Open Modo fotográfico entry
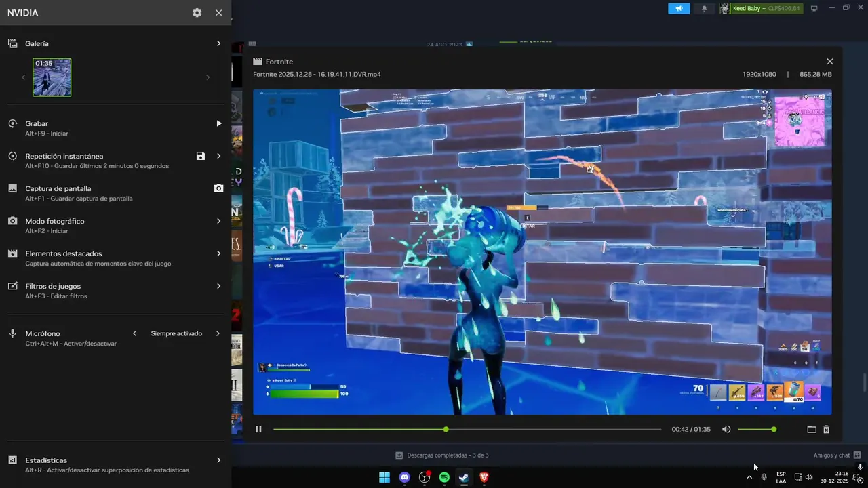 tap(115, 226)
